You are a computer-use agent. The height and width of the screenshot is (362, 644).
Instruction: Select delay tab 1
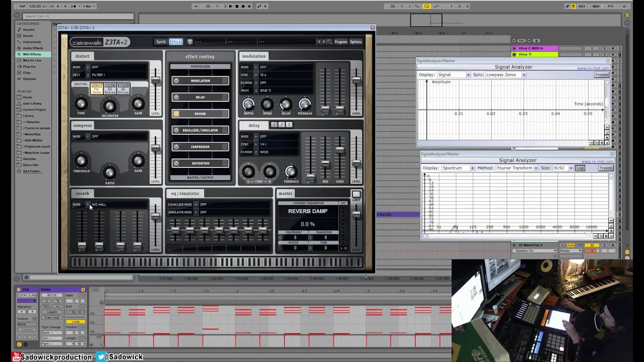coord(274,125)
